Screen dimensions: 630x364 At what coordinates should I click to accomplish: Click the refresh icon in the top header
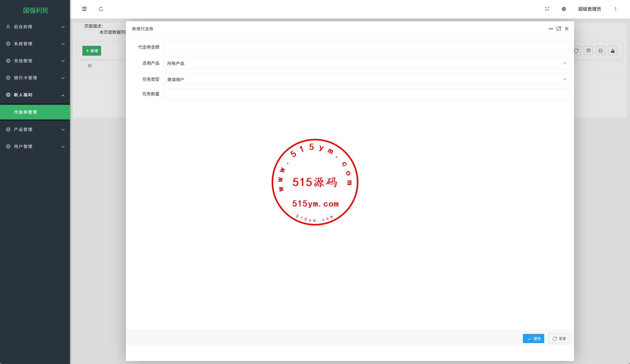pyautogui.click(x=101, y=9)
